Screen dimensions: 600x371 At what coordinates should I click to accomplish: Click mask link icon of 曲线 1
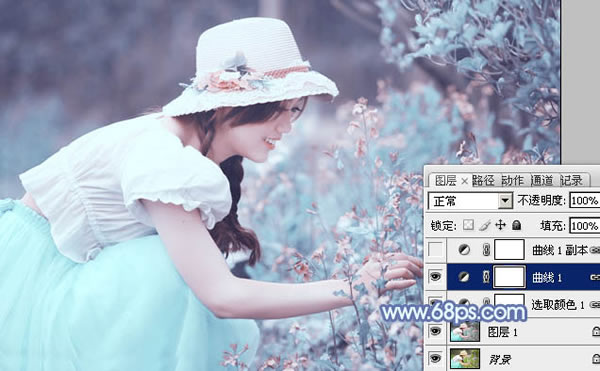[486, 277]
